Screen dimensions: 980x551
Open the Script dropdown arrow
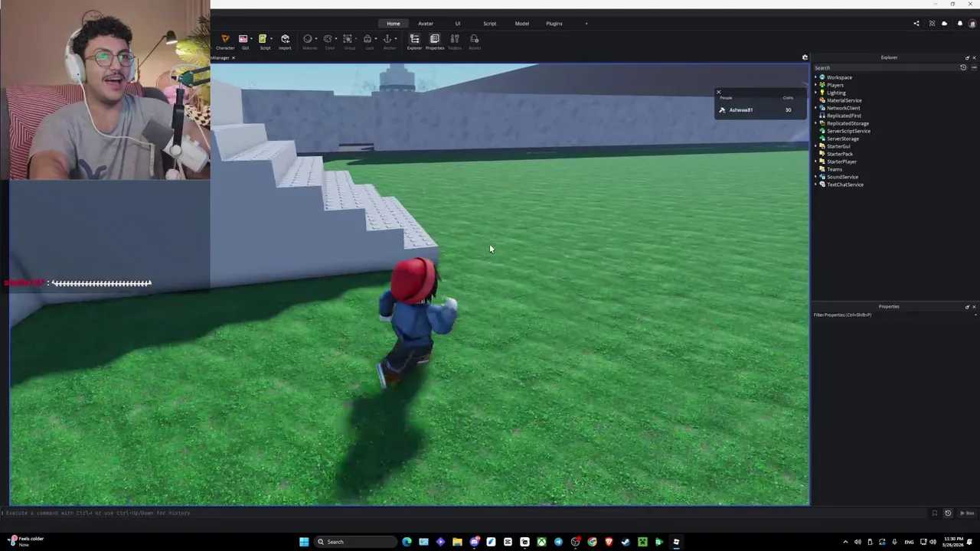(x=271, y=39)
